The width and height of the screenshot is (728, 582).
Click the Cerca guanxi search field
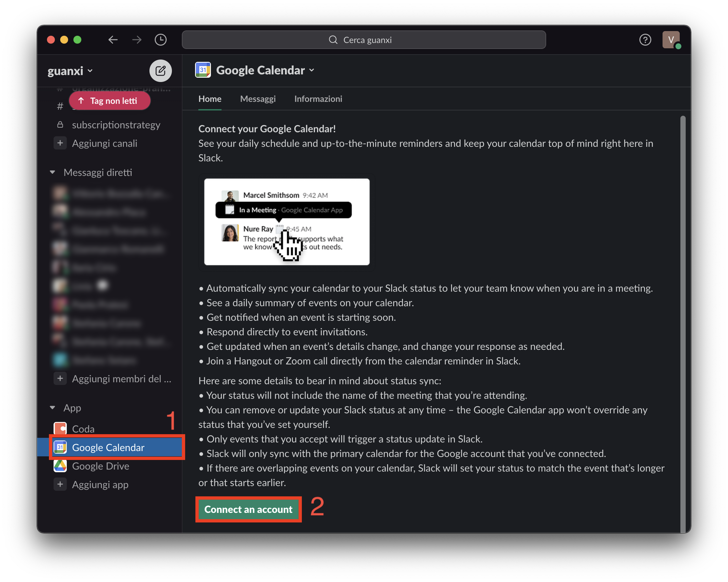(364, 40)
